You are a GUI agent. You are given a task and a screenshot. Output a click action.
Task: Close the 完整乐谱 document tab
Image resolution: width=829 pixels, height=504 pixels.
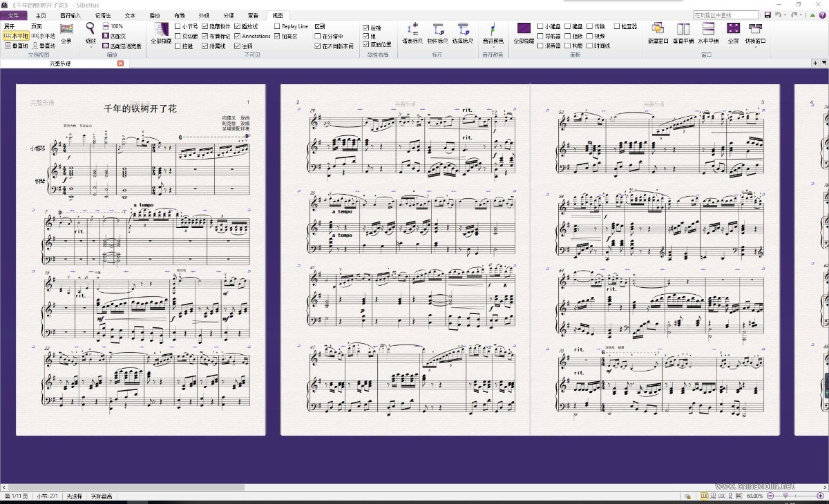pos(120,63)
